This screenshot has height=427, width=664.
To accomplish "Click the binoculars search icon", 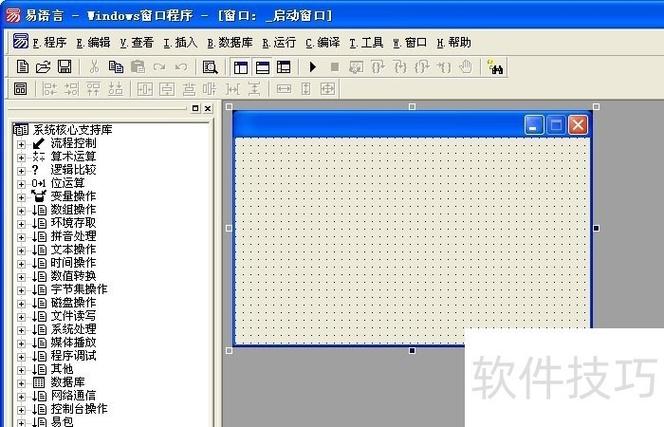I will point(495,67).
